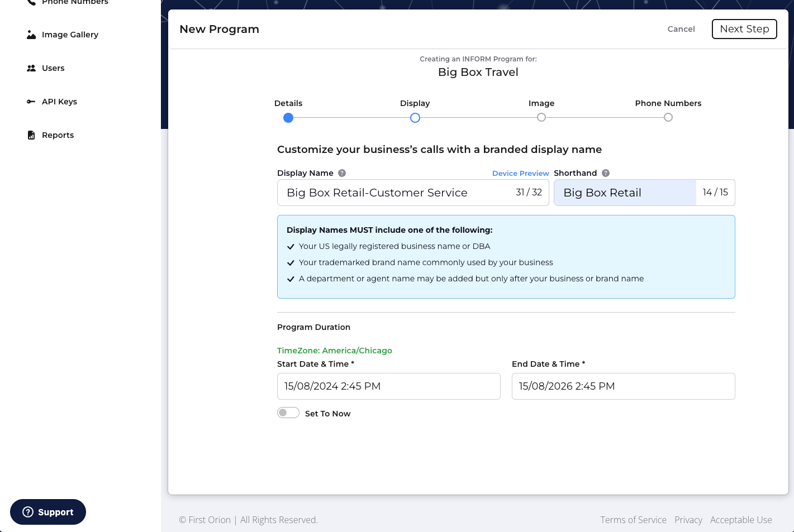Screen dimensions: 794x532
Task: Click the Reports document icon
Action: tap(31, 135)
